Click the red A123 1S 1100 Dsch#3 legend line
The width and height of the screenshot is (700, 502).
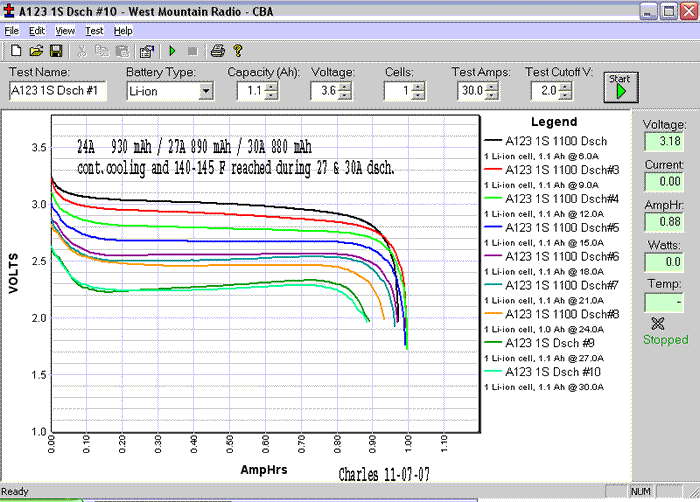tap(493, 170)
